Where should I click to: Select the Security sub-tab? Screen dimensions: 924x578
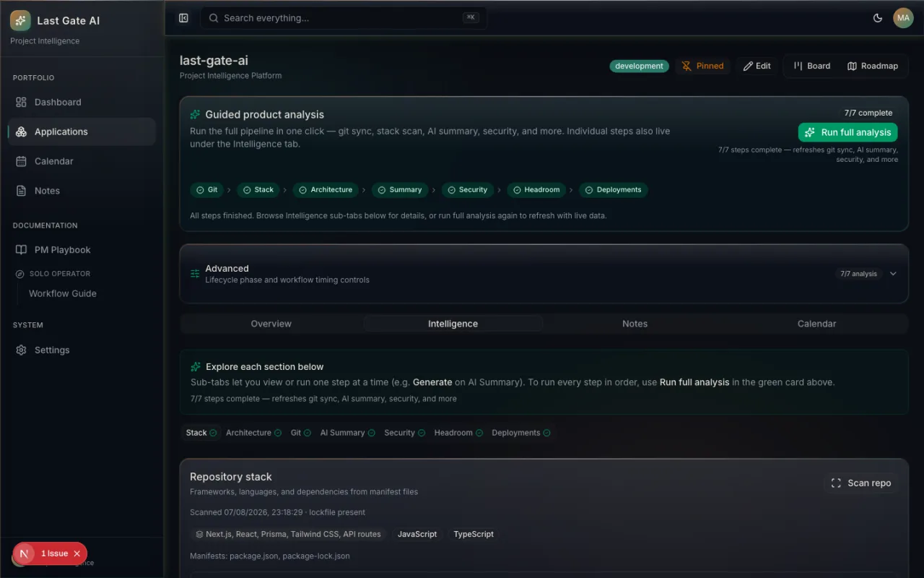(x=405, y=433)
